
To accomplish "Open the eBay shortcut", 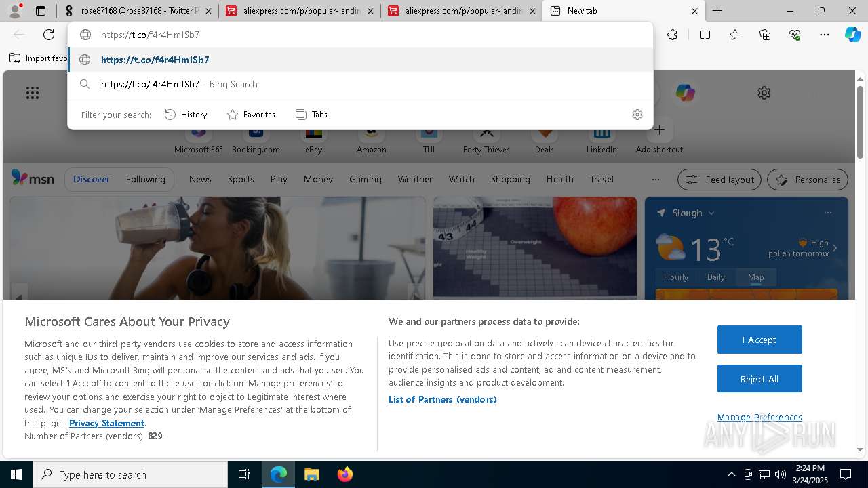I will point(313,139).
